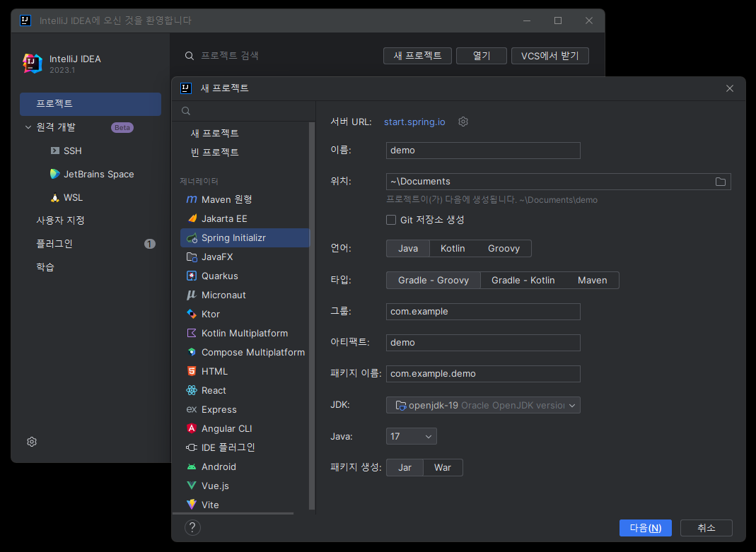Click the generator search box
Screen dimensions: 756x552
click(x=244, y=111)
